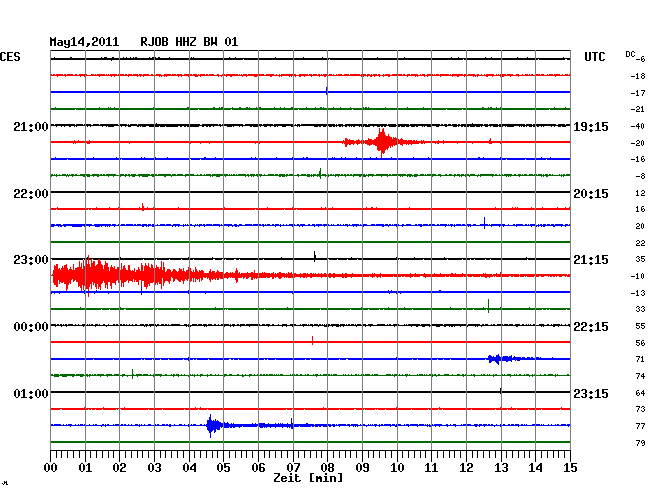
Task: Click minute 15 on the time axis
Action: click(570, 468)
